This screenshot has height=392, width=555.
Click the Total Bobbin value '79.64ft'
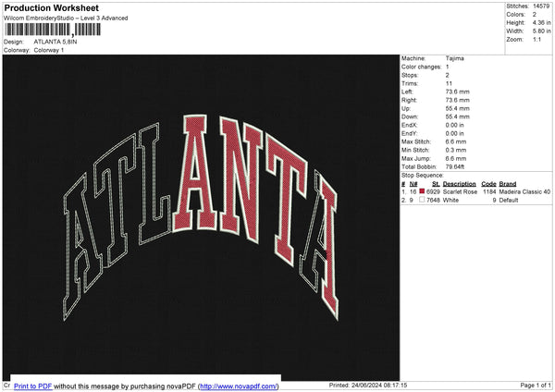tap(455, 167)
